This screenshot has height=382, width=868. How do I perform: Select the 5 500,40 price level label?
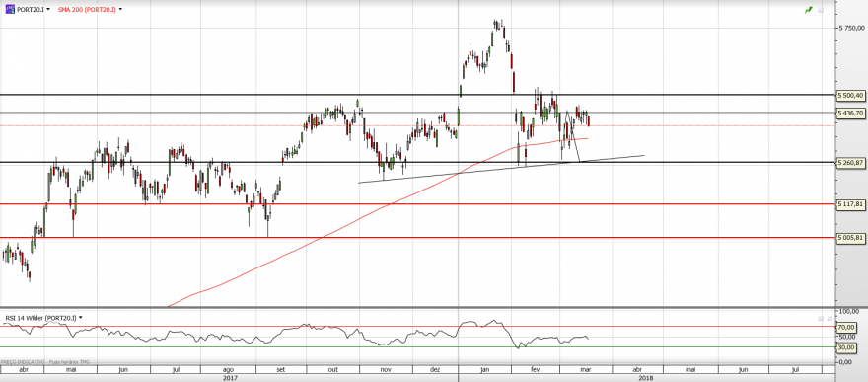pos(850,95)
